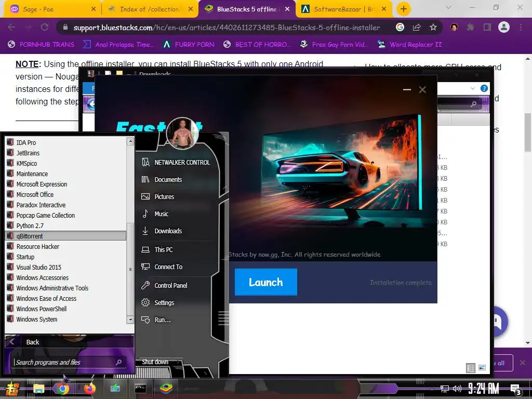Bookmark this page with the star icon
The width and height of the screenshot is (532, 399).
(433, 28)
